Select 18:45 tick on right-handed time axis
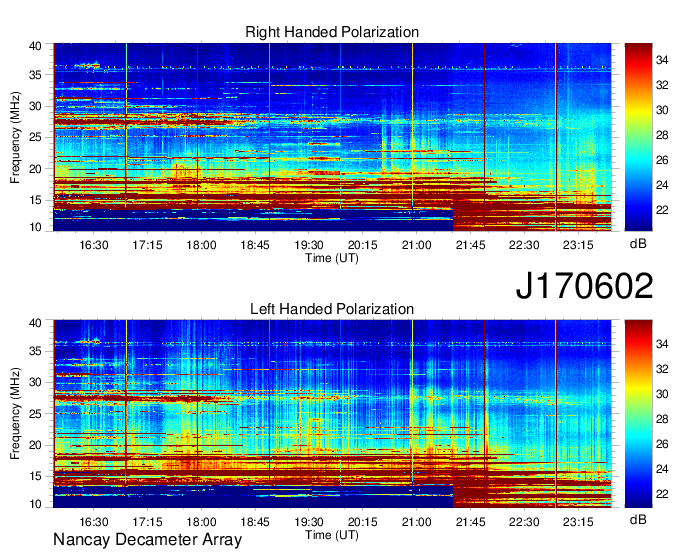 coord(255,245)
